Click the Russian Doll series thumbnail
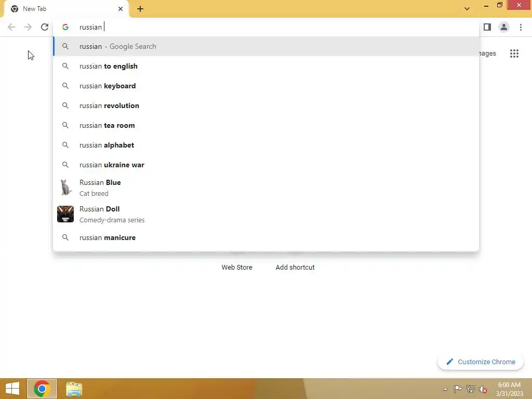 [x=65, y=214]
